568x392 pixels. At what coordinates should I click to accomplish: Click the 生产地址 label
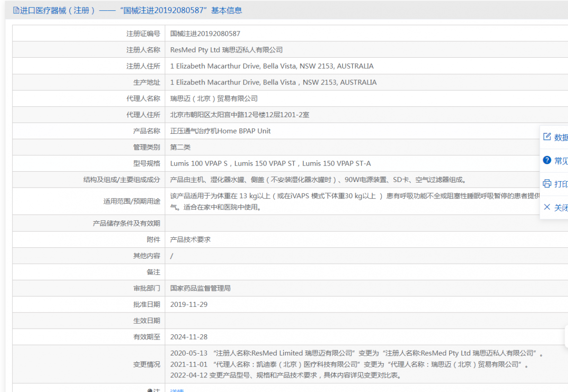(147, 82)
